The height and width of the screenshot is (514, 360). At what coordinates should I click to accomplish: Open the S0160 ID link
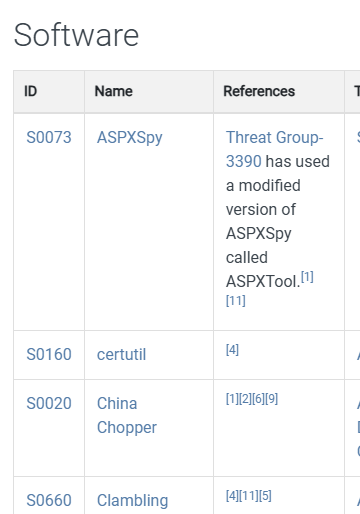49,354
